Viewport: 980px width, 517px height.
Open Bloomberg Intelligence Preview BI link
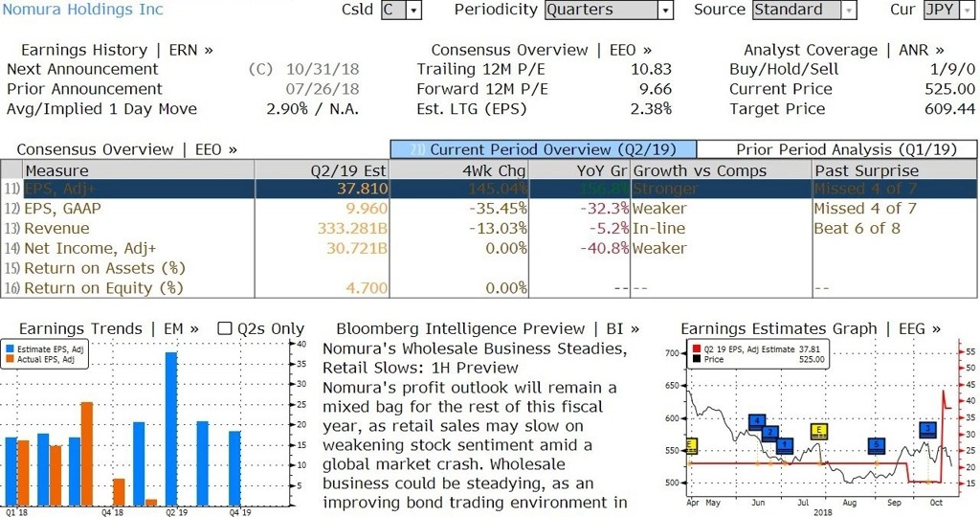[487, 328]
